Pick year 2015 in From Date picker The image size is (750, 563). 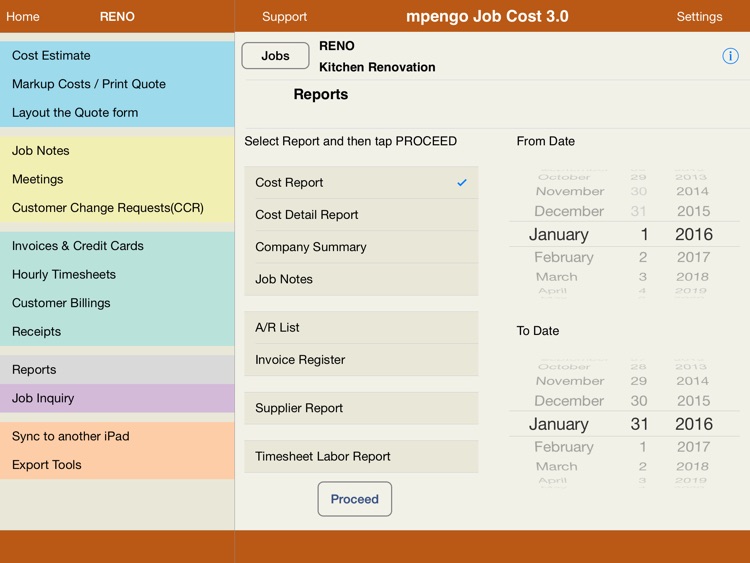click(693, 211)
